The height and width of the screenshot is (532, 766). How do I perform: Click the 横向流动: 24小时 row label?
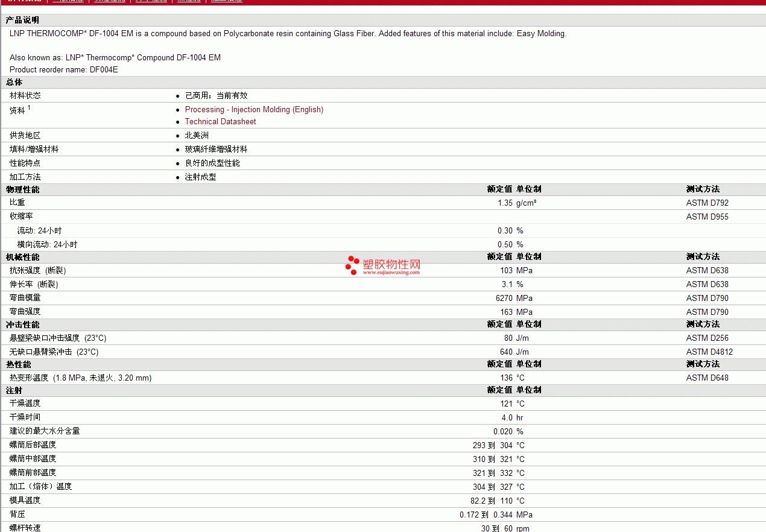tap(47, 244)
